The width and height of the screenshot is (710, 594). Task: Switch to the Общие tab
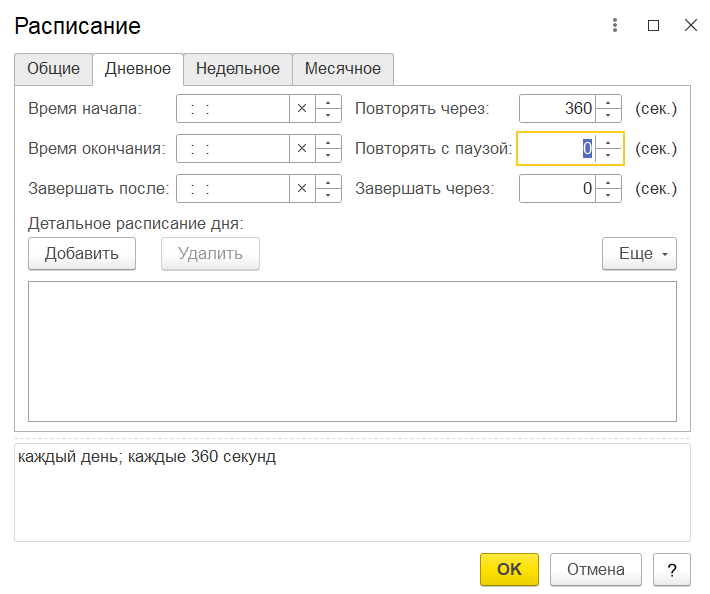(53, 69)
